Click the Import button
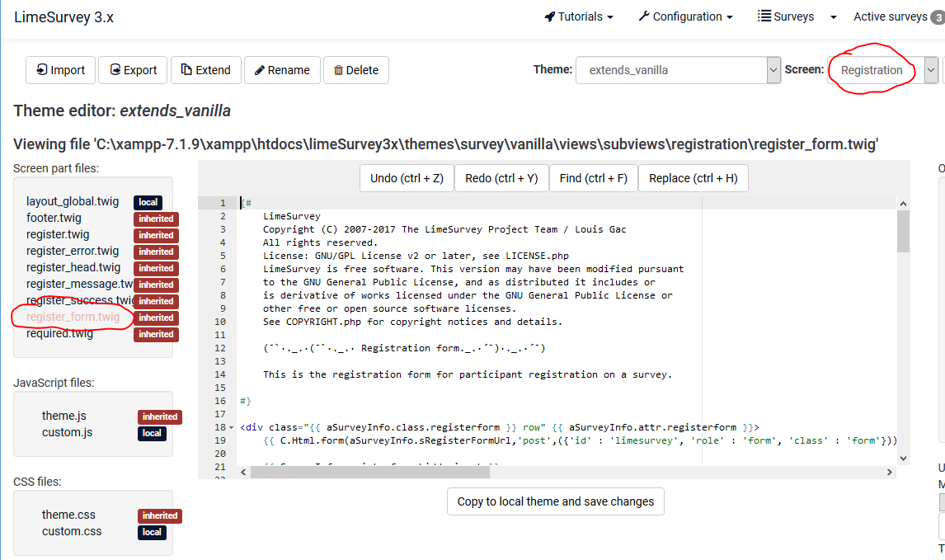The width and height of the screenshot is (945, 560). coord(60,70)
